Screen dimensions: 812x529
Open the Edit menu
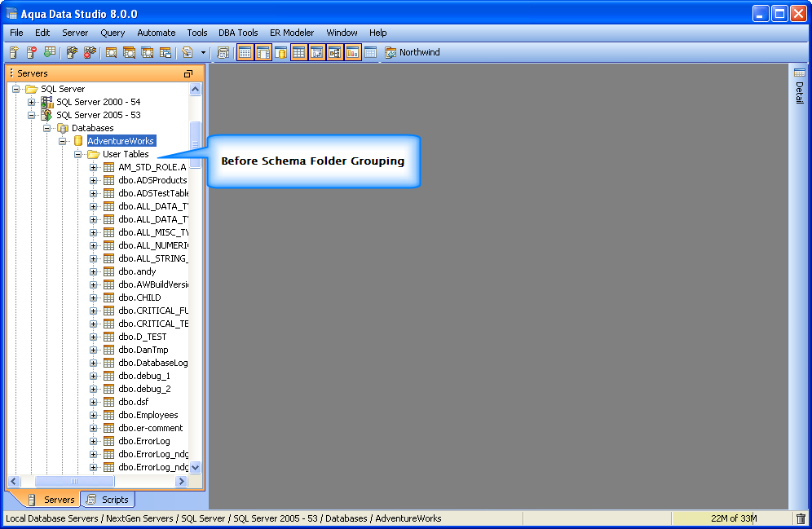coord(42,33)
